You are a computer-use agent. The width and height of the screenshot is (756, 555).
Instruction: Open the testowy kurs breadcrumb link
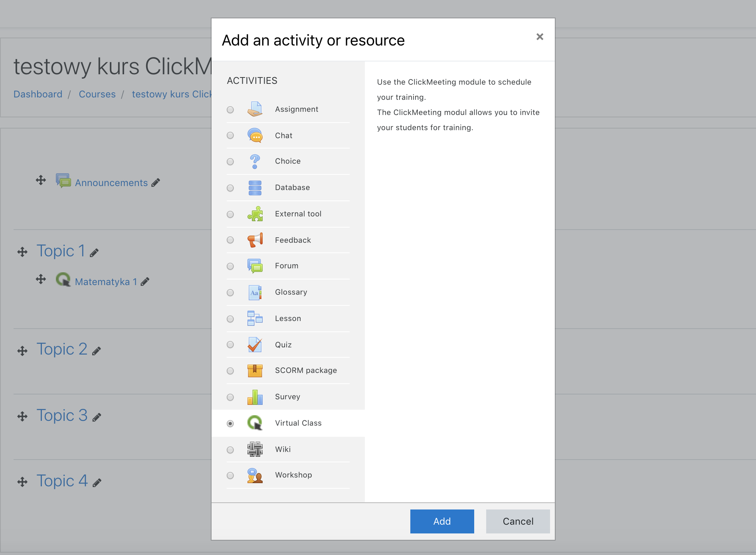[x=172, y=94]
